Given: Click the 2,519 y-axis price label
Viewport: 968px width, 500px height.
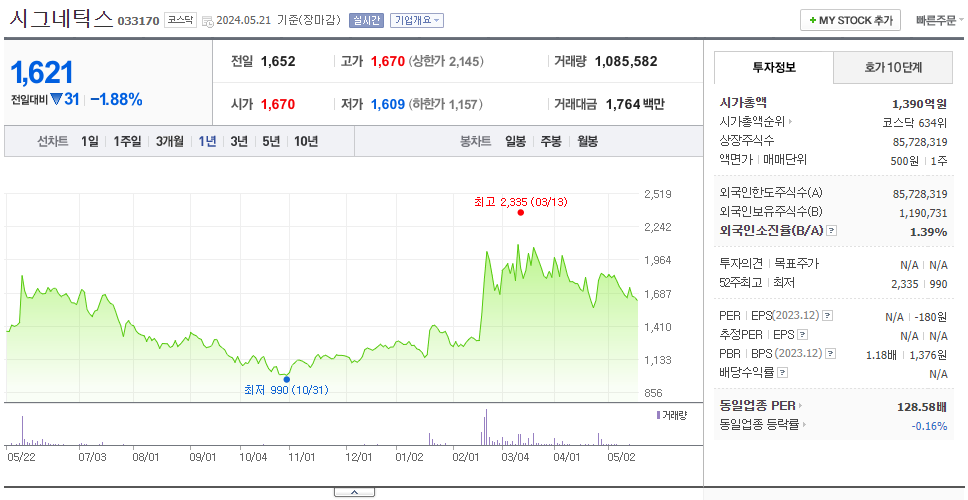Looking at the screenshot, I should pyautogui.click(x=657, y=194).
